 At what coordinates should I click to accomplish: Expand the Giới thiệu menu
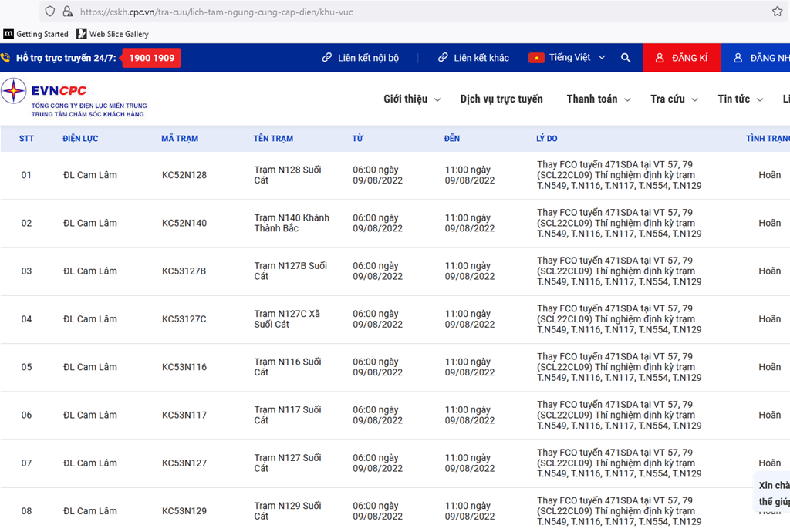(x=412, y=99)
